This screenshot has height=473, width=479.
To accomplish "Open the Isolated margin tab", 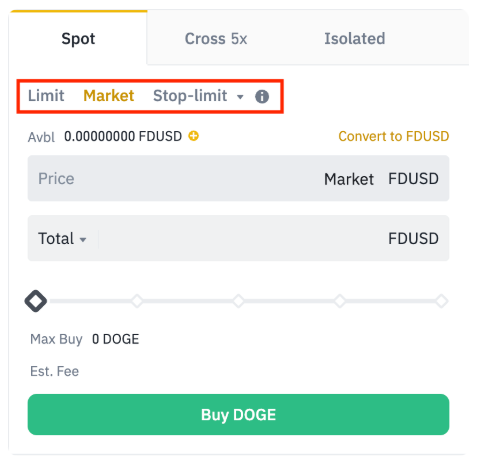I will [x=355, y=39].
